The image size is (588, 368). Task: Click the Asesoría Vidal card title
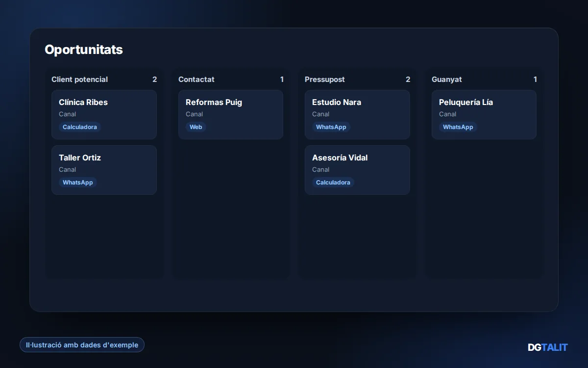(340, 158)
